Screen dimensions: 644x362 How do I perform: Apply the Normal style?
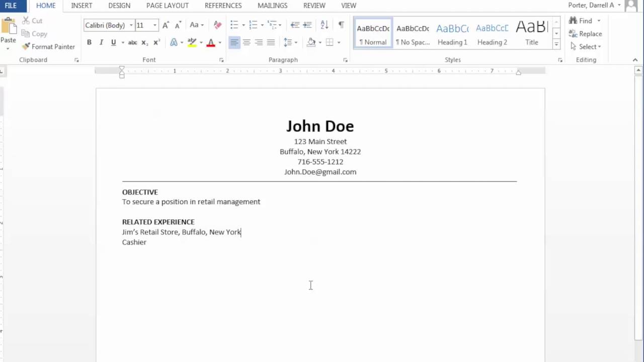[x=373, y=33]
